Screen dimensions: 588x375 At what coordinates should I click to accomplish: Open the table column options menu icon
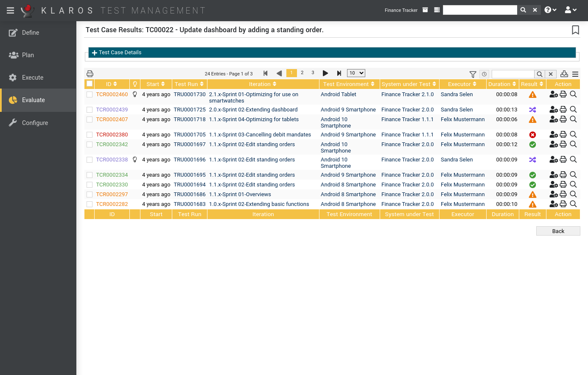(575, 74)
